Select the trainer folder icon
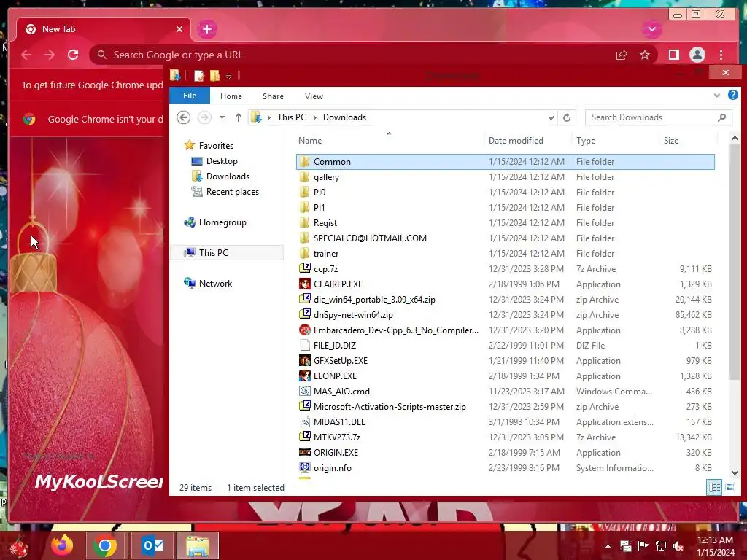Viewport: 747px width, 560px height. pyautogui.click(x=305, y=253)
